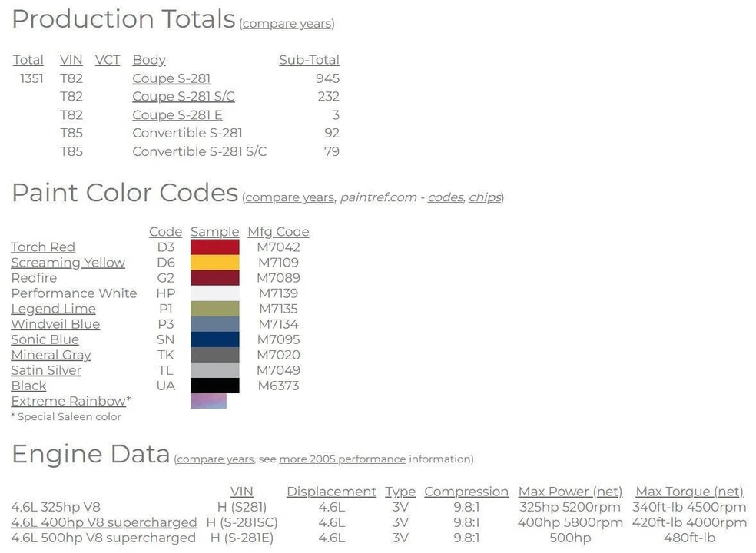Click the VIN header in Production Totals
756x553 pixels.
tap(71, 60)
